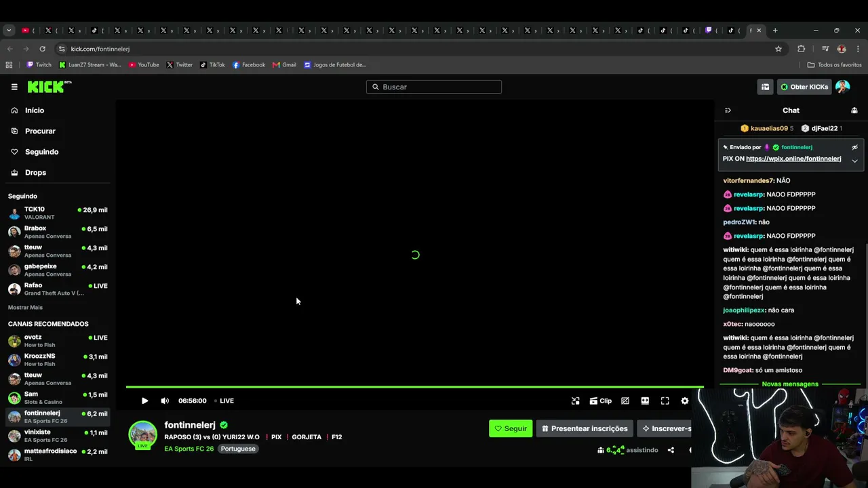Expand Mostrar Mais in Seguindo
This screenshot has height=488, width=868.
[25, 308]
